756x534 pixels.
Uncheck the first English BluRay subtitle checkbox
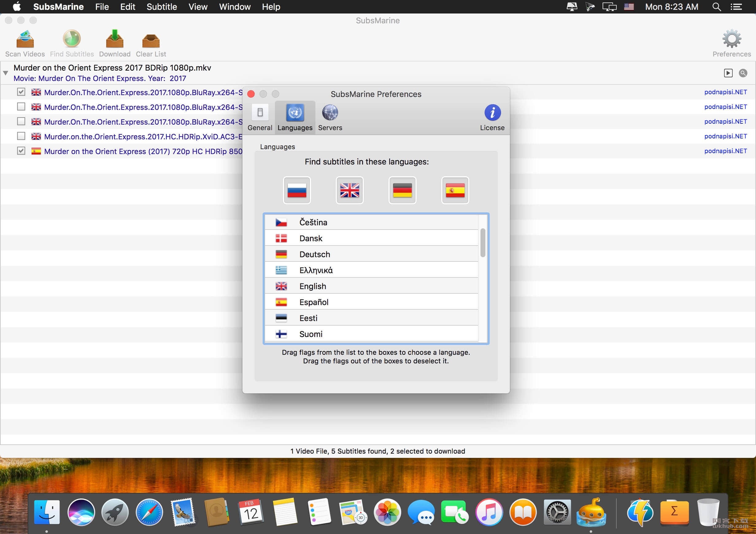pos(21,92)
